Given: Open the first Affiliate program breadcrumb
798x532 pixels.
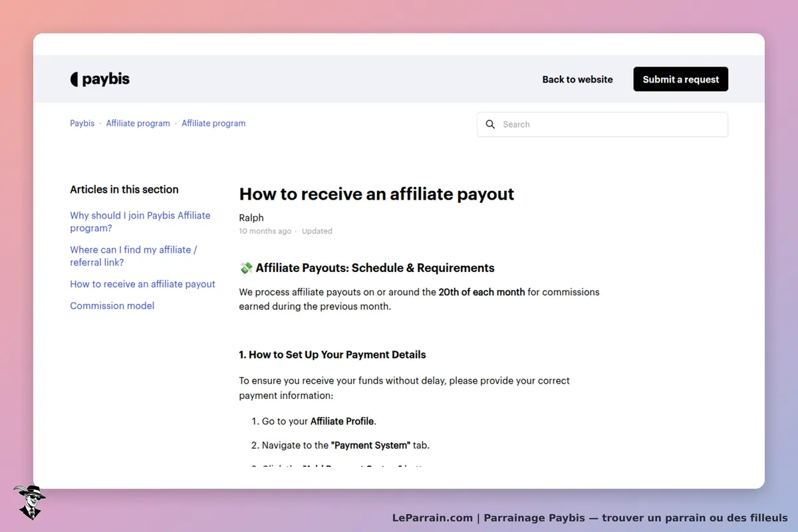Looking at the screenshot, I should pos(138,123).
